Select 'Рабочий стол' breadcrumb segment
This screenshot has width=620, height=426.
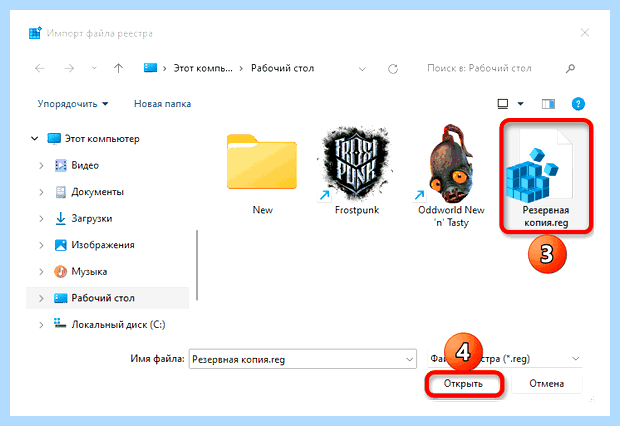pyautogui.click(x=282, y=68)
